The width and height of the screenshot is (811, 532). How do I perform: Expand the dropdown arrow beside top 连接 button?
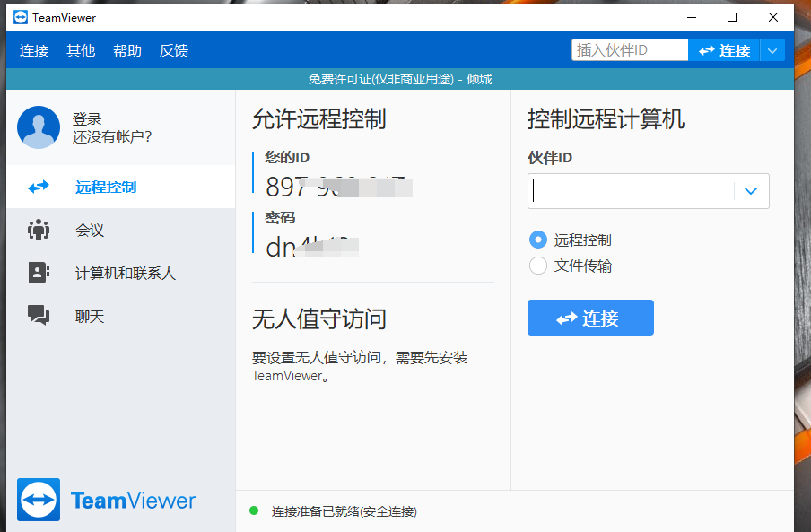tap(772, 50)
